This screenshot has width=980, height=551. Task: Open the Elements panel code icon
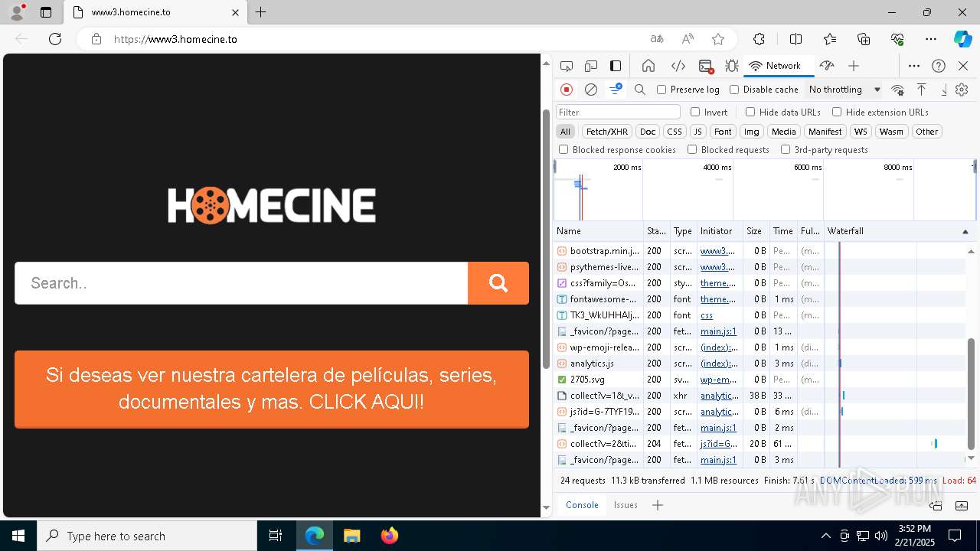(678, 66)
